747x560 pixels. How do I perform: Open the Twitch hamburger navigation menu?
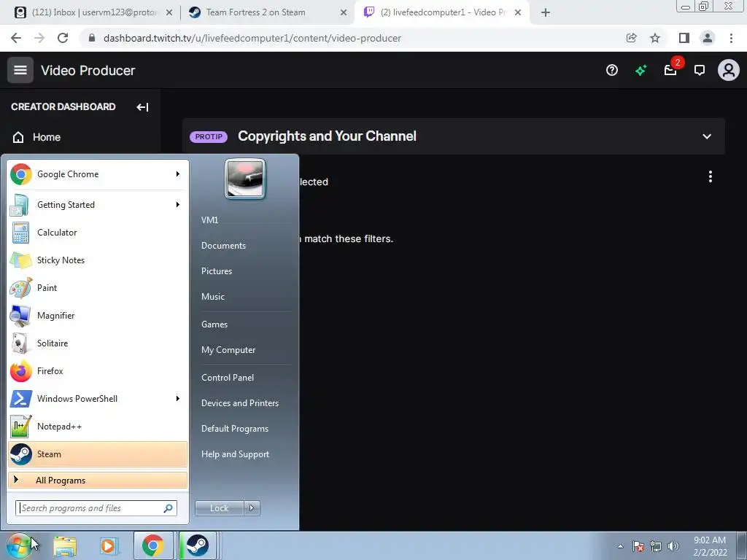point(20,70)
